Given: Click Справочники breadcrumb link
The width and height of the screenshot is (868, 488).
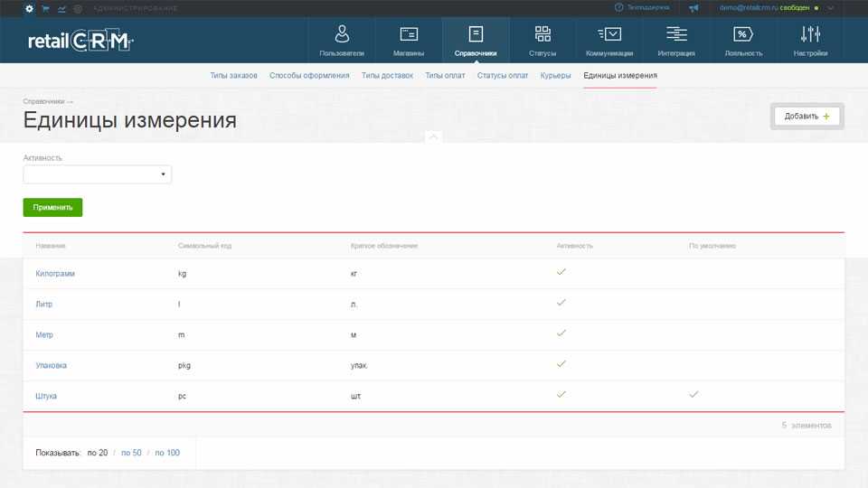Looking at the screenshot, I should click(x=43, y=101).
